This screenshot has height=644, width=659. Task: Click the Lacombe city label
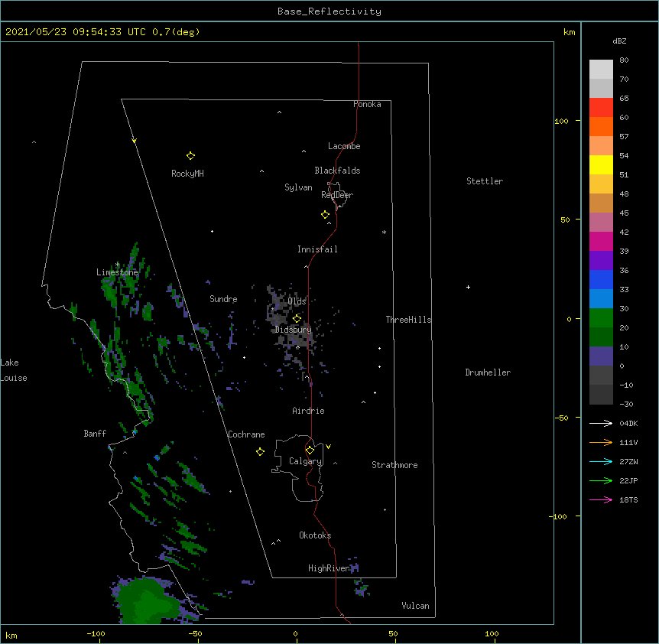pos(344,146)
